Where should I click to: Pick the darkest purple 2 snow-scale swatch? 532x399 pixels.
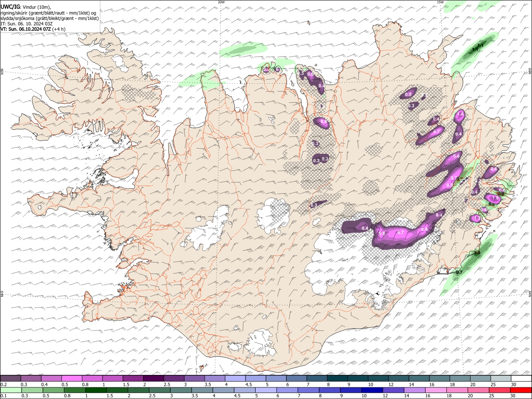154,379
